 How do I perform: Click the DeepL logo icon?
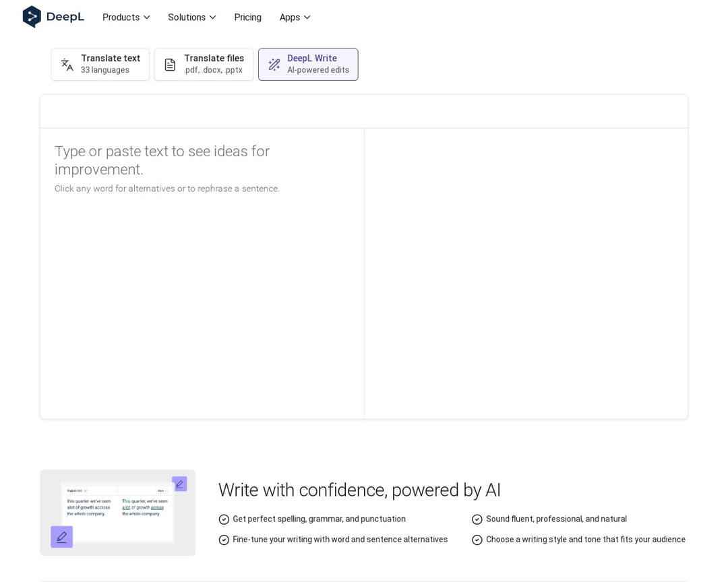(32, 17)
